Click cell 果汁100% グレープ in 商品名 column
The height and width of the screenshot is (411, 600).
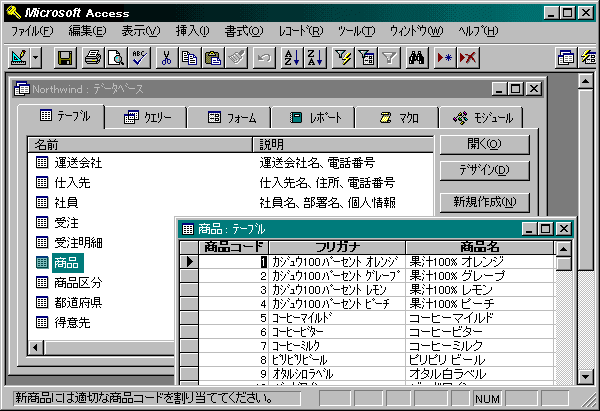pyautogui.click(x=479, y=276)
